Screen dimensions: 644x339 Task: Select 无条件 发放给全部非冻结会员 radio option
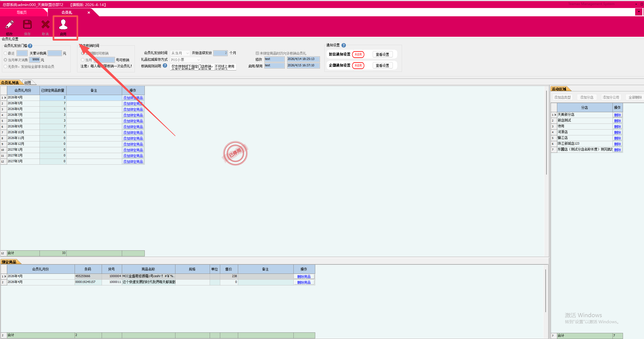(x=6, y=67)
